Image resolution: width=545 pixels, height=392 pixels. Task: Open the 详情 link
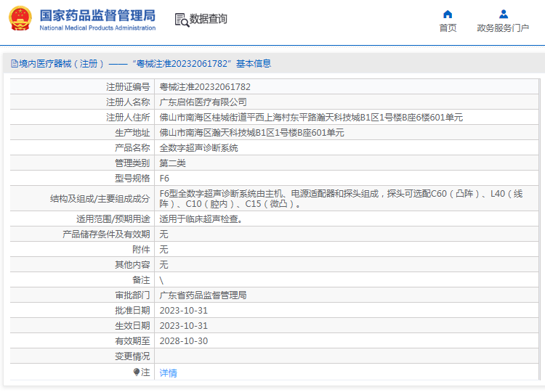click(x=169, y=373)
